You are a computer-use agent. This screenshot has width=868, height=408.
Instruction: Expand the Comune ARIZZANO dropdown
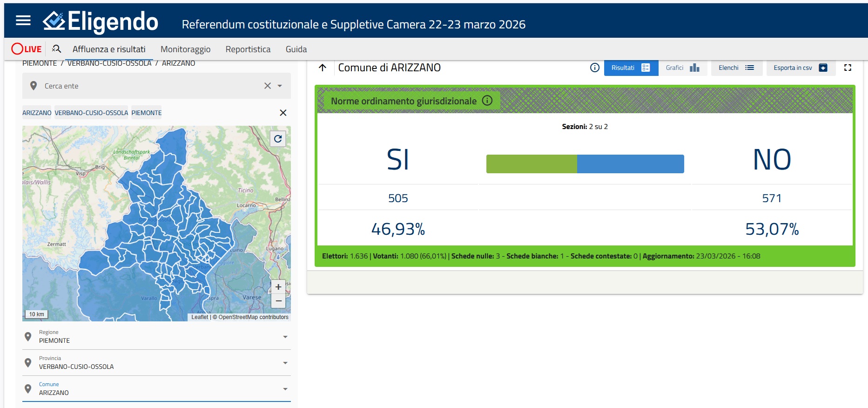(285, 389)
